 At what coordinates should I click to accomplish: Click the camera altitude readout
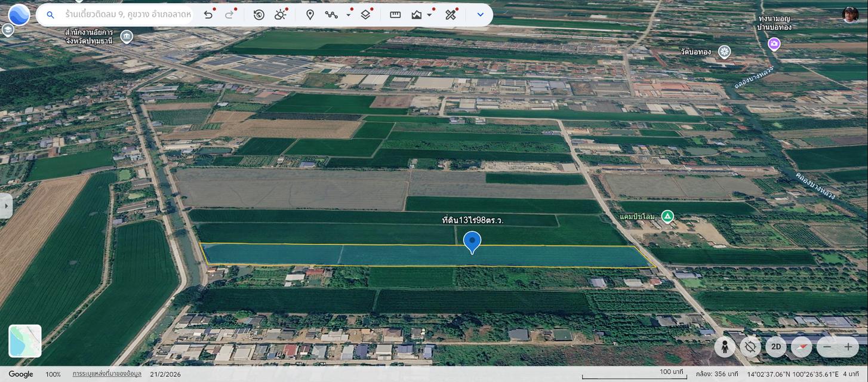tap(718, 374)
